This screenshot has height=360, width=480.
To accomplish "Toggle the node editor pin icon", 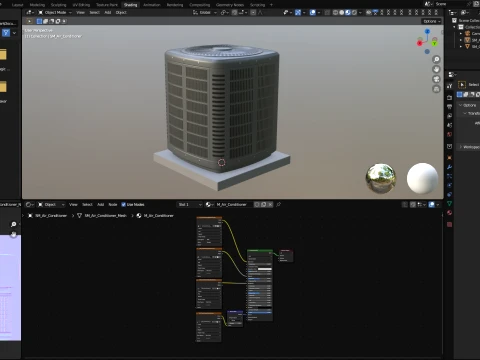I will point(279,204).
